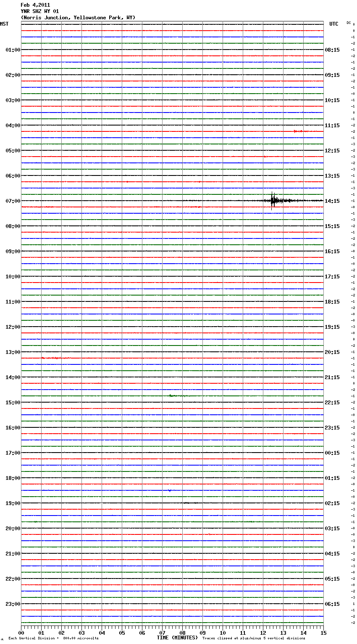Screen dimensions: 357x644
Task: Click the 00:15 UTC time label
Action: point(332,453)
